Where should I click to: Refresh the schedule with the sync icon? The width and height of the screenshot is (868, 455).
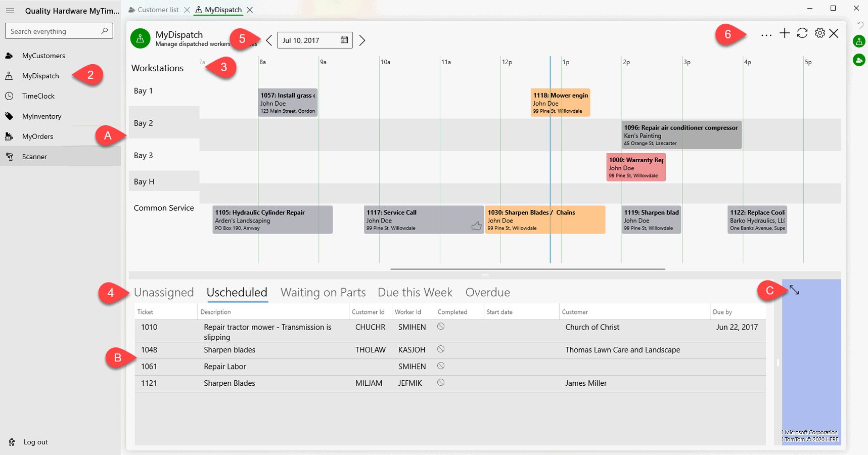click(x=802, y=33)
